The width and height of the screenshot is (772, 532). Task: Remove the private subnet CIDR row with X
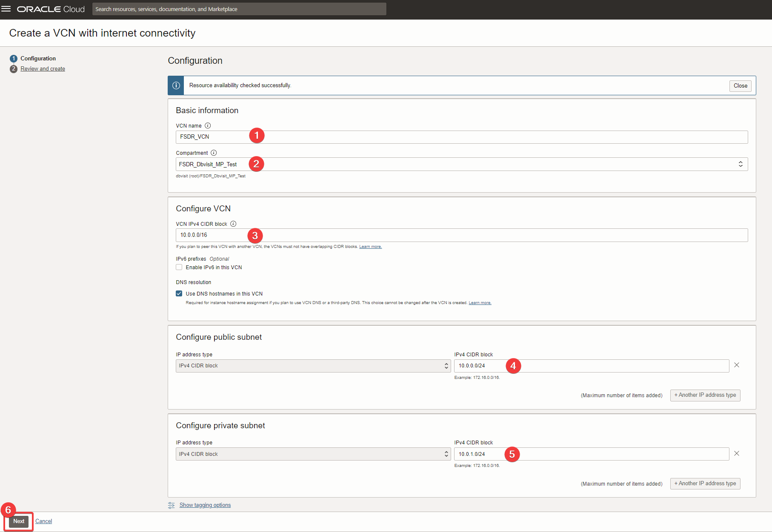tap(737, 453)
